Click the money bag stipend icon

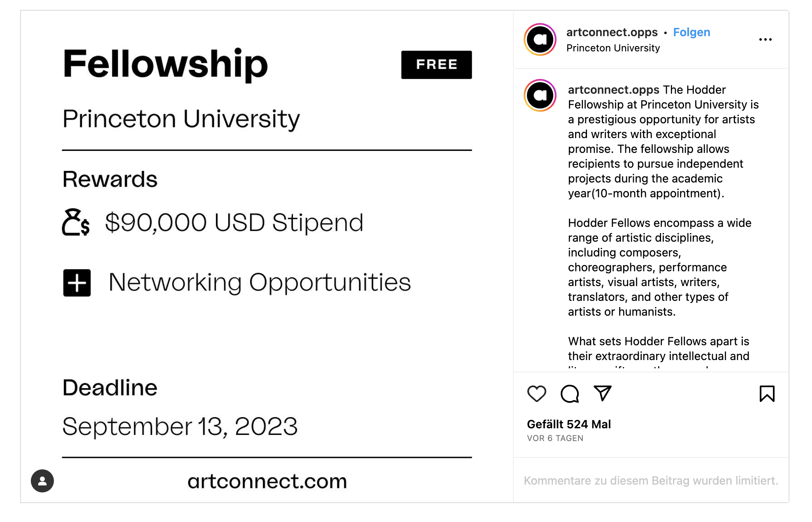pos(76,222)
